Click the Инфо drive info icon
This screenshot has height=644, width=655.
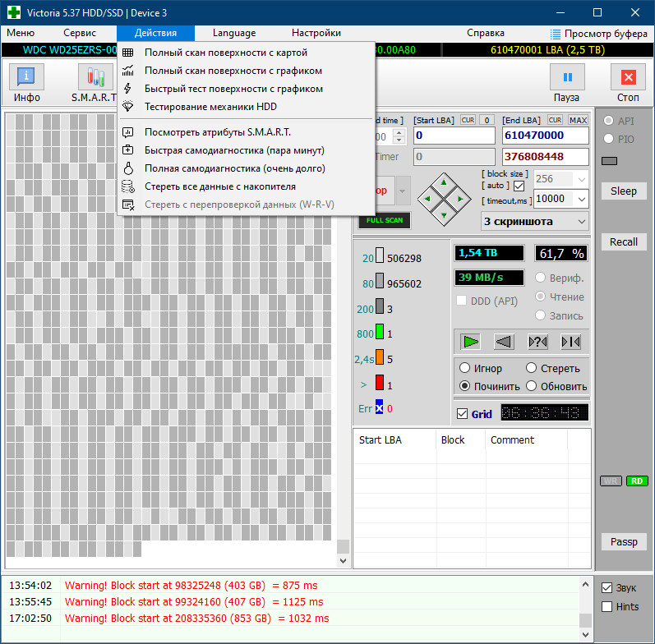27,77
